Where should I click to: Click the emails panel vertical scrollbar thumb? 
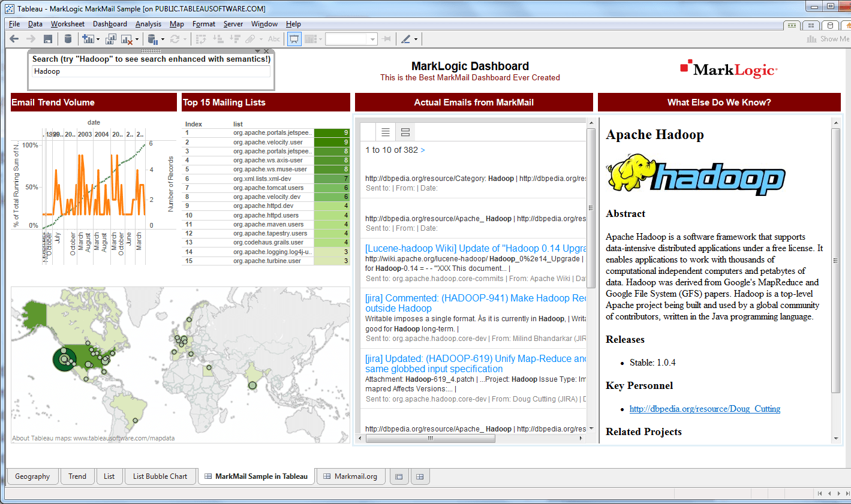click(591, 208)
